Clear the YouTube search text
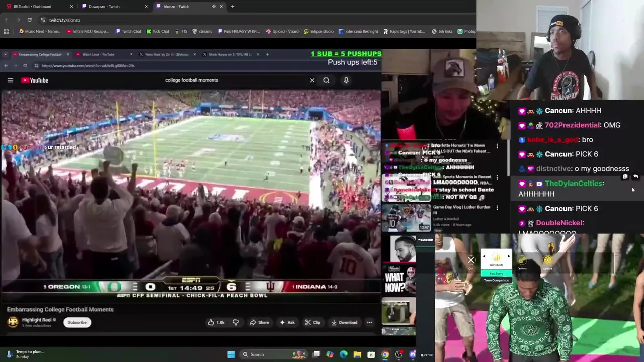Screen dimensions: 644x362 coord(312,80)
